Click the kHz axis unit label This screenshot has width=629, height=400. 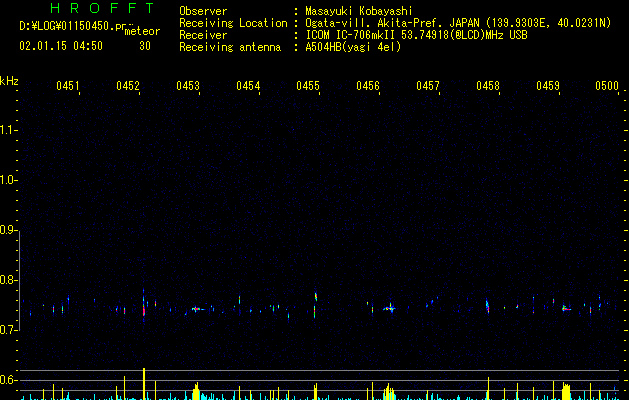[x=9, y=81]
